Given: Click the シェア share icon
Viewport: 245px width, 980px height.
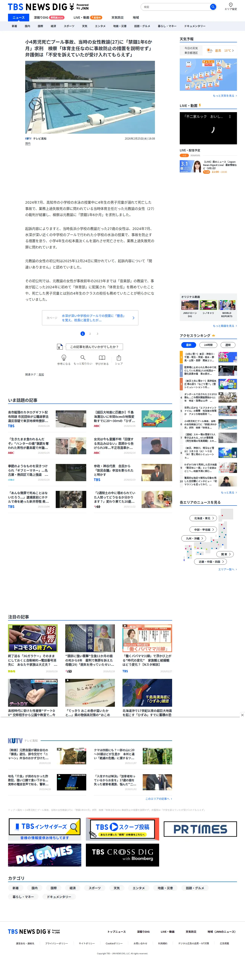Looking at the screenshot, I should 119,358.
